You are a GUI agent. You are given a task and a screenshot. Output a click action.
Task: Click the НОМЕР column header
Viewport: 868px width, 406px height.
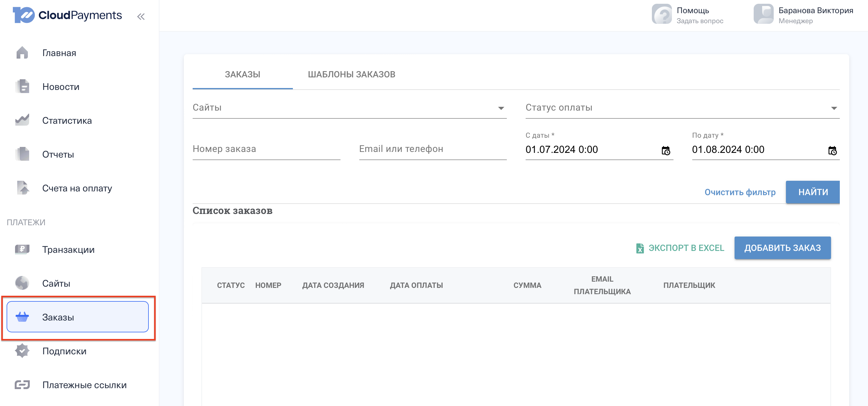[x=268, y=285]
